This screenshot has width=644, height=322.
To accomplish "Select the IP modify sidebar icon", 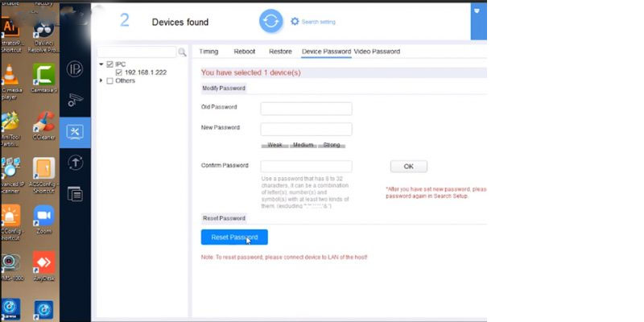I will [75, 69].
